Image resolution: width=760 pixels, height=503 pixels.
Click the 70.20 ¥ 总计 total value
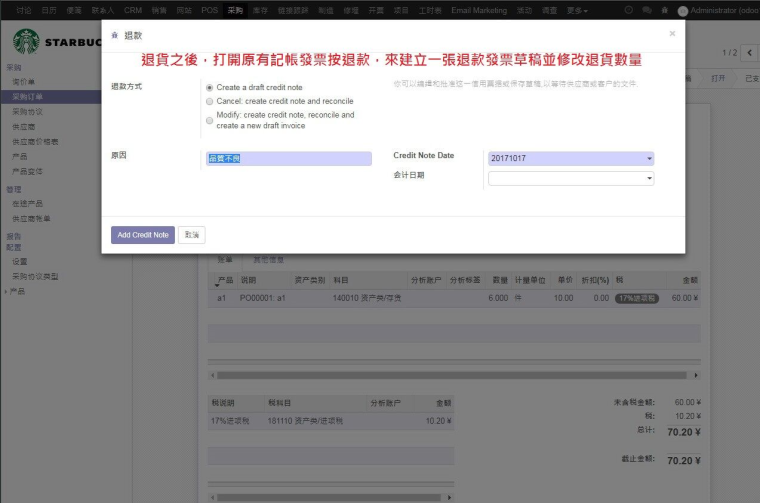(684, 432)
